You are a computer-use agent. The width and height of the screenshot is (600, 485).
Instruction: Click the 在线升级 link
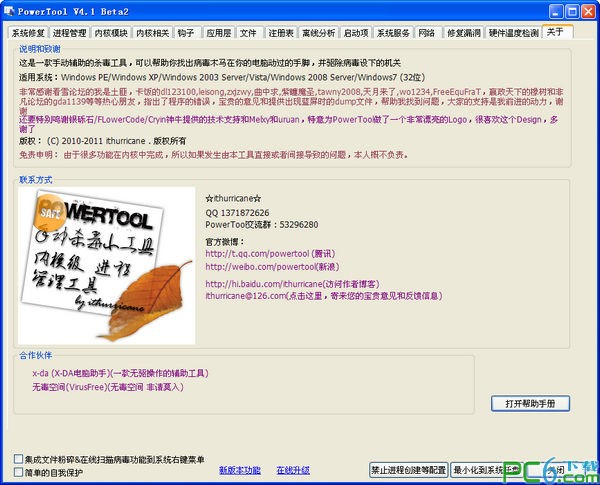pyautogui.click(x=293, y=470)
